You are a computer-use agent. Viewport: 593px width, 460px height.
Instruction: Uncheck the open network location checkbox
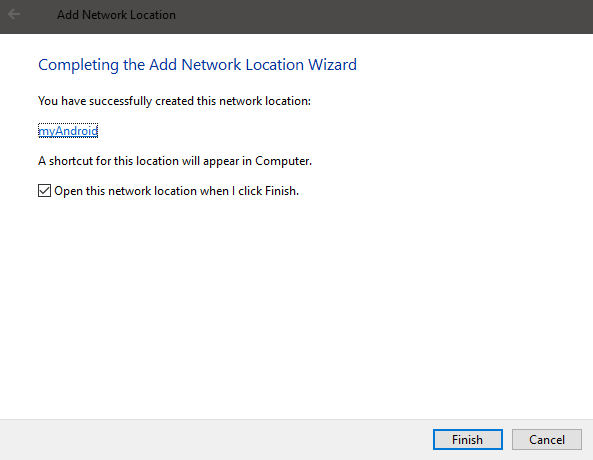[44, 191]
